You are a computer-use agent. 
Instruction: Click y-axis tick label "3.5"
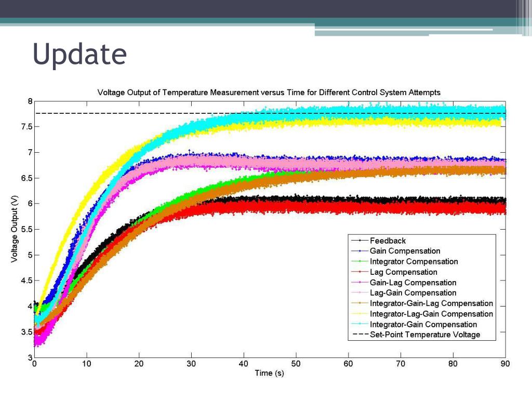(27, 332)
